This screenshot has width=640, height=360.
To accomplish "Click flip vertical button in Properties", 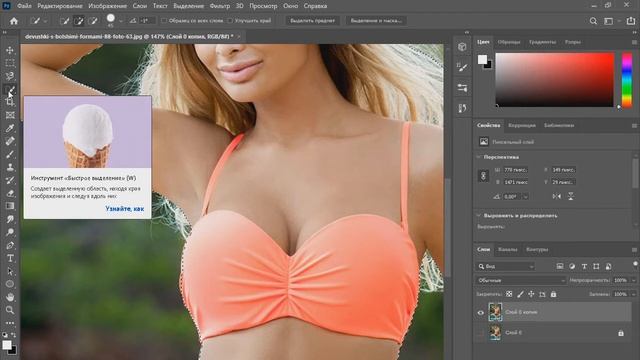I will [x=571, y=197].
